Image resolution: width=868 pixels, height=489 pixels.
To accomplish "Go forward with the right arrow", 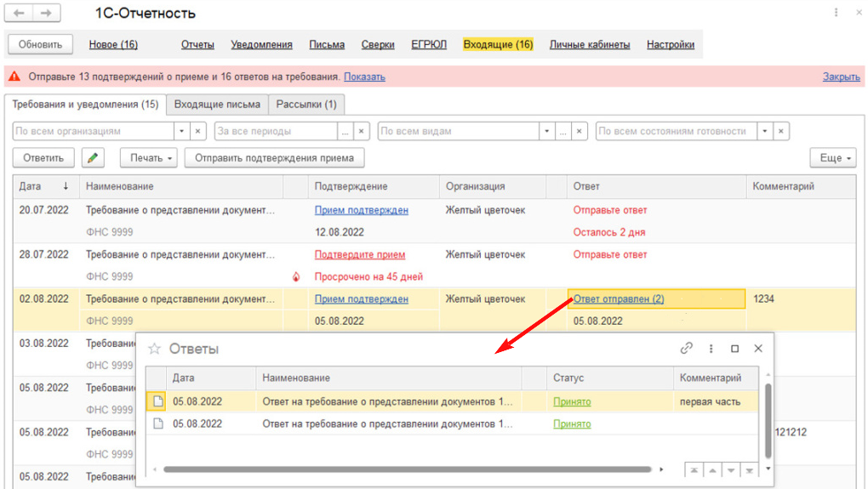I will [47, 13].
